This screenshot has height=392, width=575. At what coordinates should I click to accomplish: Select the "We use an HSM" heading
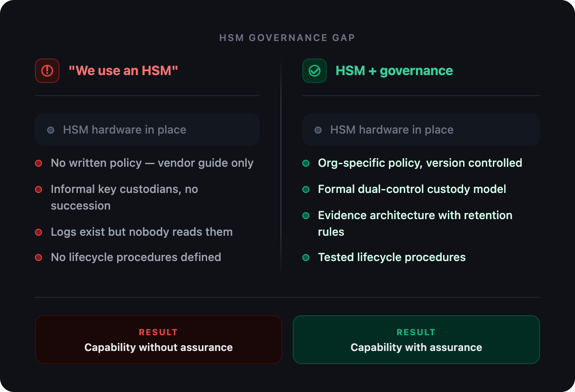coord(123,71)
